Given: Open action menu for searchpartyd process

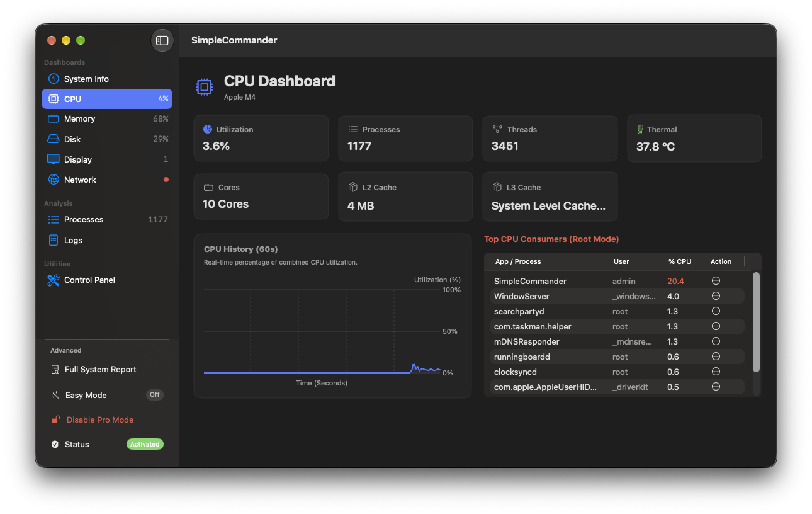Looking at the screenshot, I should [x=716, y=311].
